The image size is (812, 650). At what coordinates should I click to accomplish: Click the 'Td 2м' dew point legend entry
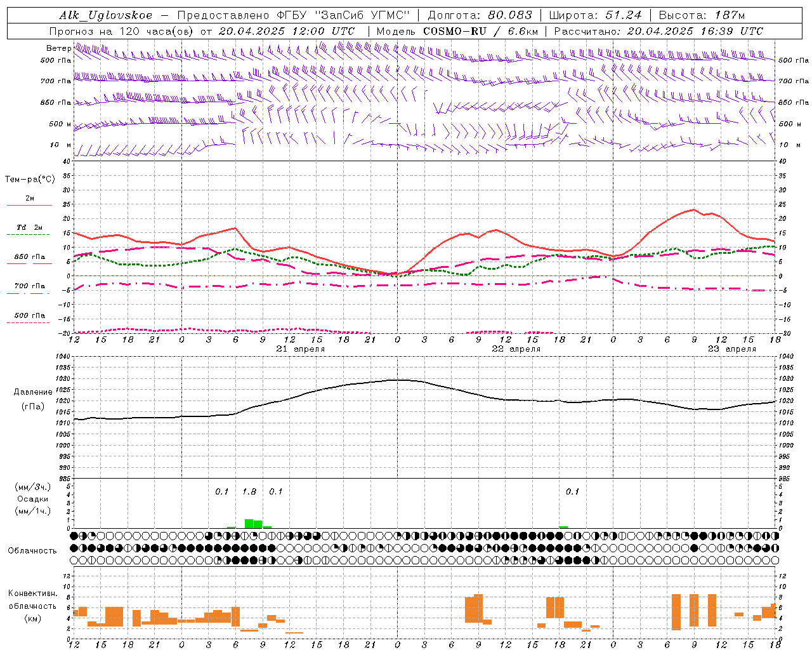tap(29, 227)
